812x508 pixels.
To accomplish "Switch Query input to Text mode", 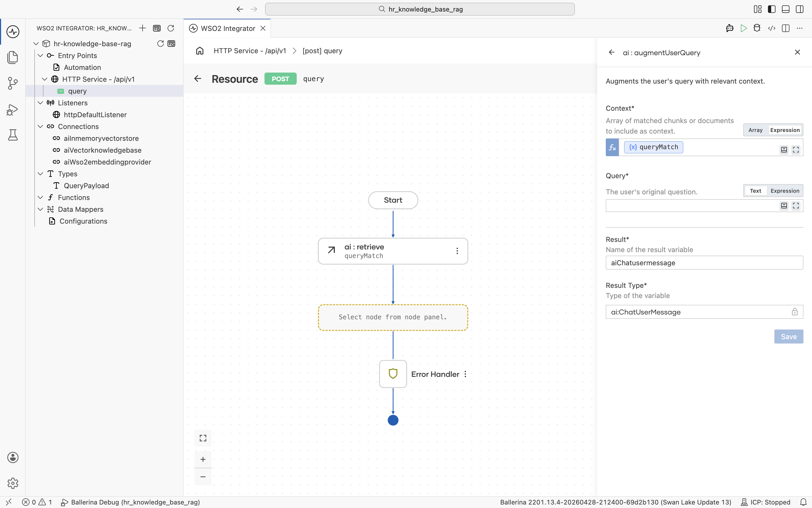I will tap(755, 191).
